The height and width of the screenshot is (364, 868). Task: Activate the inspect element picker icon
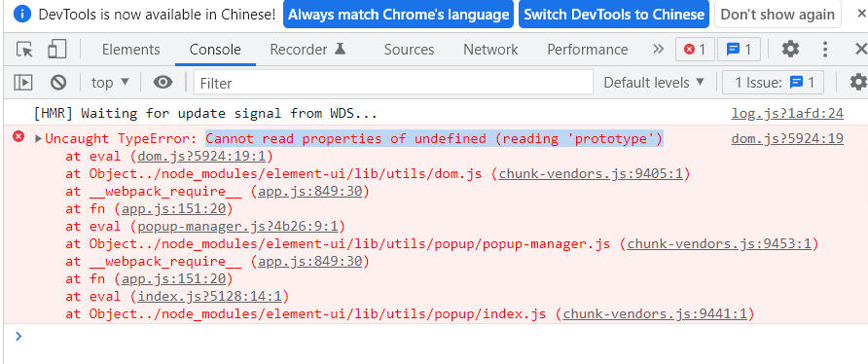(24, 50)
